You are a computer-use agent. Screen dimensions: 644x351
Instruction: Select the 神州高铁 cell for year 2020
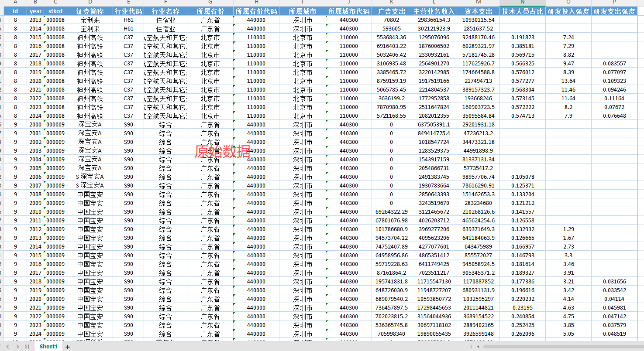[x=90, y=81]
